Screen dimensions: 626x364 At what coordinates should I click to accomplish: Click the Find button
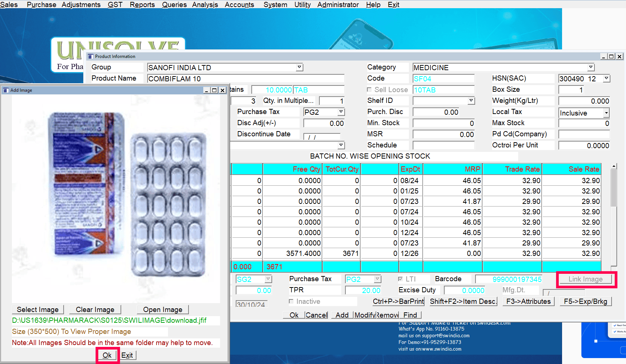tap(410, 315)
